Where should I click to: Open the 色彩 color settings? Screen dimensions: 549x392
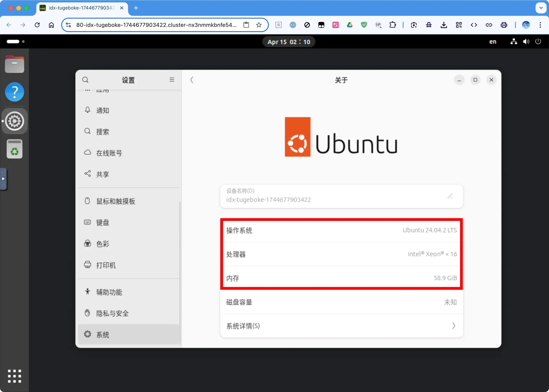[129, 244]
